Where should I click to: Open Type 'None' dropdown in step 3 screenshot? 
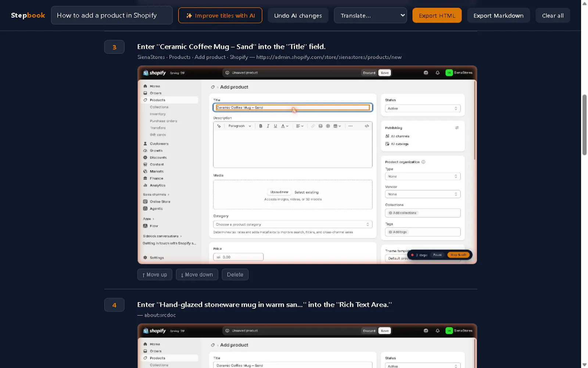(x=423, y=176)
